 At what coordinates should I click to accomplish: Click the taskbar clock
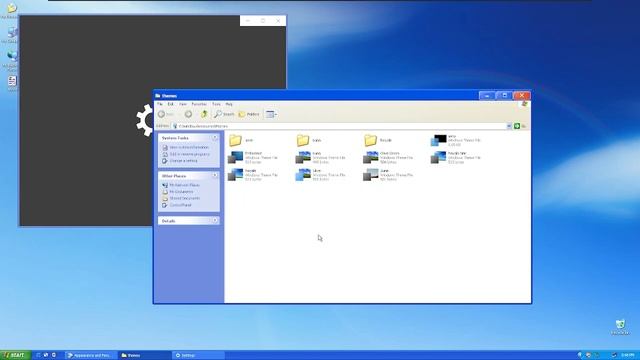(628, 355)
